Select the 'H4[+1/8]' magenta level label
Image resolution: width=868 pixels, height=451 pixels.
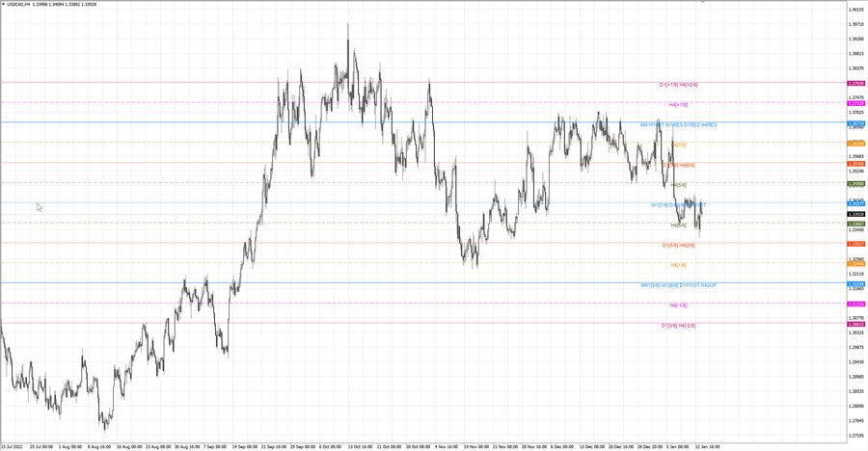coord(678,105)
